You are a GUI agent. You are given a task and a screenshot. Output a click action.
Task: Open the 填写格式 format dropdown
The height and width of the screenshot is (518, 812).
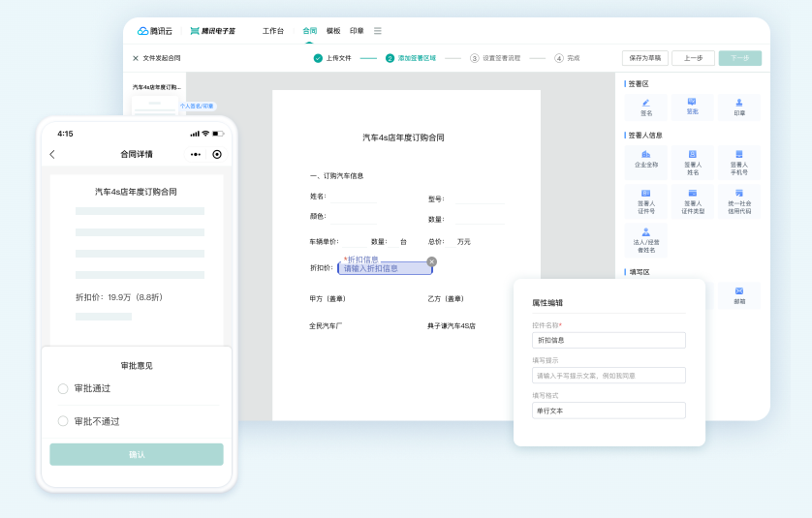(x=609, y=411)
